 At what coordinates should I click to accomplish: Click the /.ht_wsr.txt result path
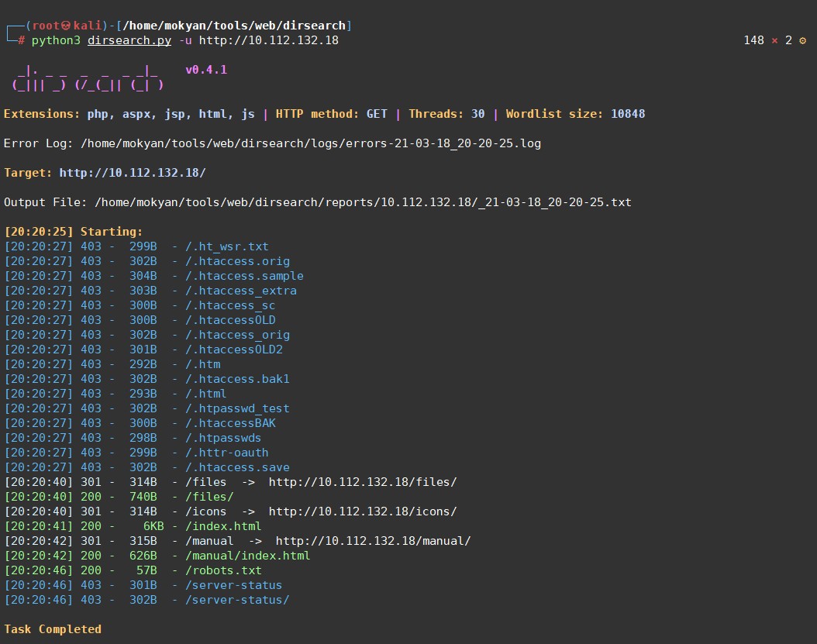[x=227, y=246]
